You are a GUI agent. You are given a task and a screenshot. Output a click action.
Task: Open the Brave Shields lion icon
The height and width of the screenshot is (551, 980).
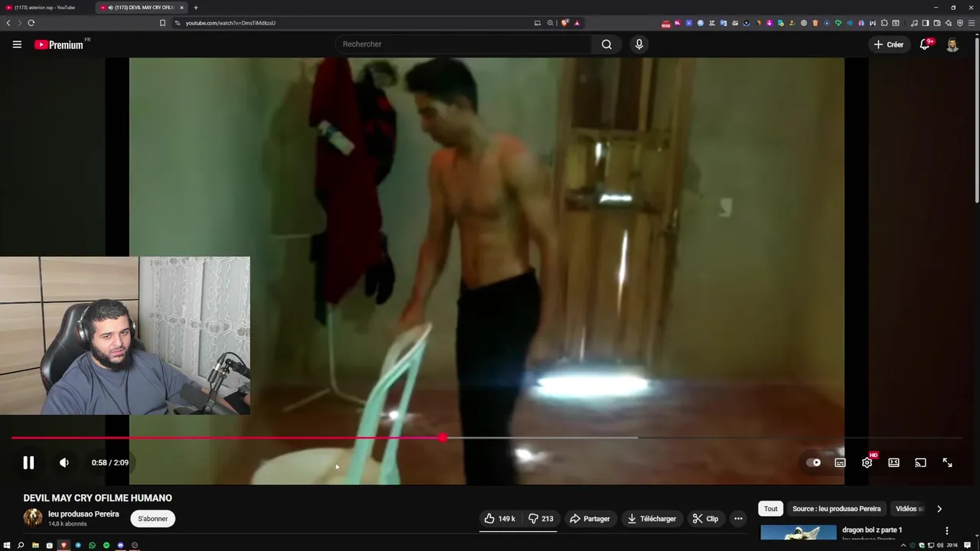[565, 23]
